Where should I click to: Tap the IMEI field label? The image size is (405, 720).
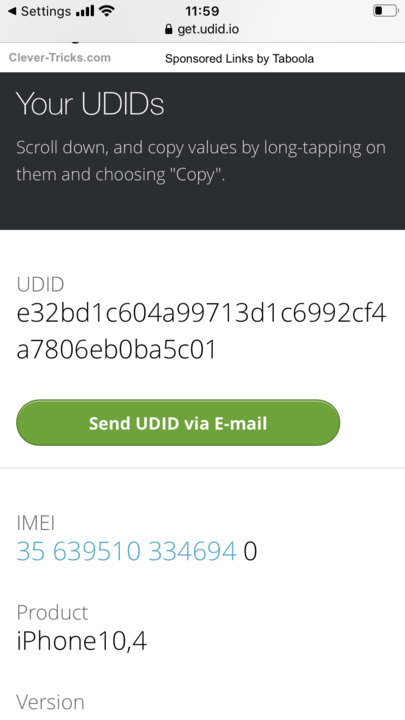coord(36,522)
